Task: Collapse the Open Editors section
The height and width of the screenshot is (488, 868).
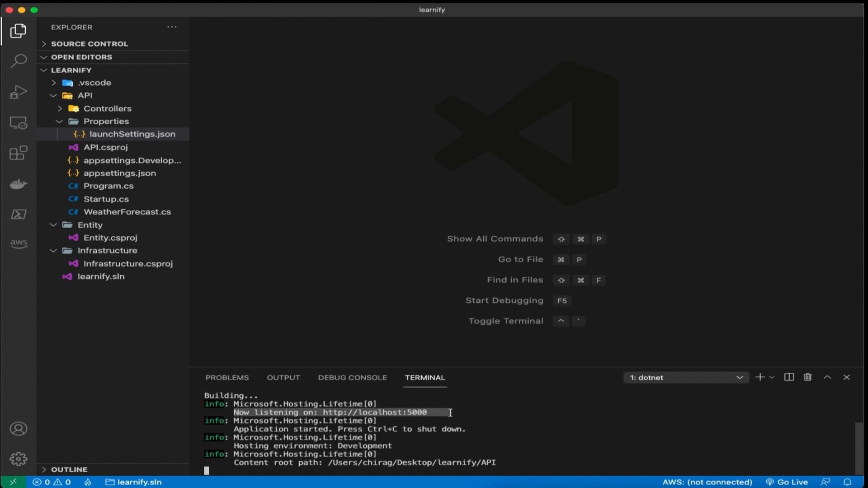Action: 113,57
